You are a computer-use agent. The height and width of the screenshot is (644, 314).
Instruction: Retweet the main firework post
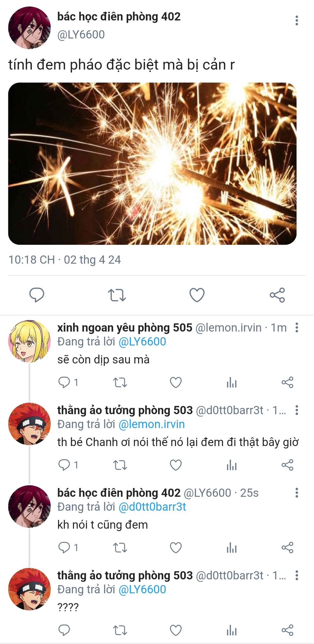(x=117, y=295)
